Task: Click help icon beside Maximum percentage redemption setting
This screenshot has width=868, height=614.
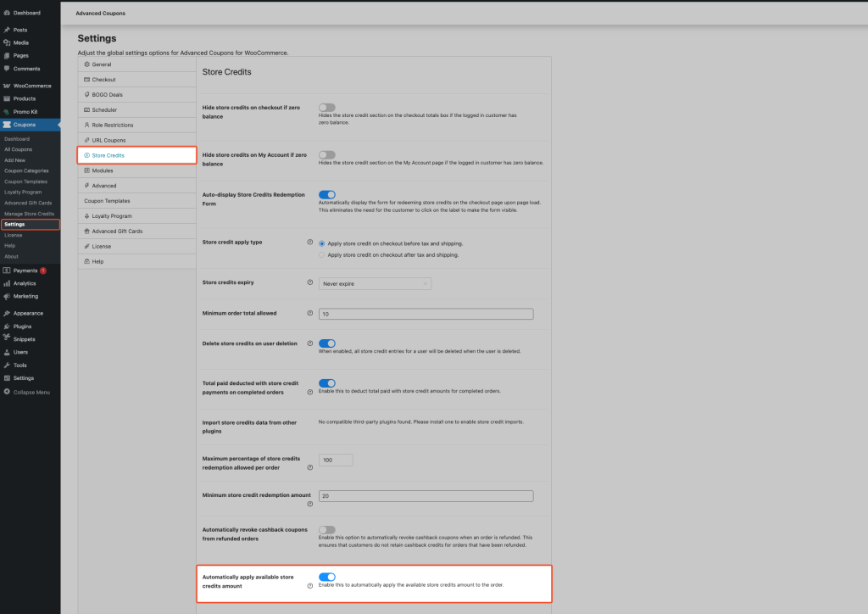Action: click(x=310, y=467)
